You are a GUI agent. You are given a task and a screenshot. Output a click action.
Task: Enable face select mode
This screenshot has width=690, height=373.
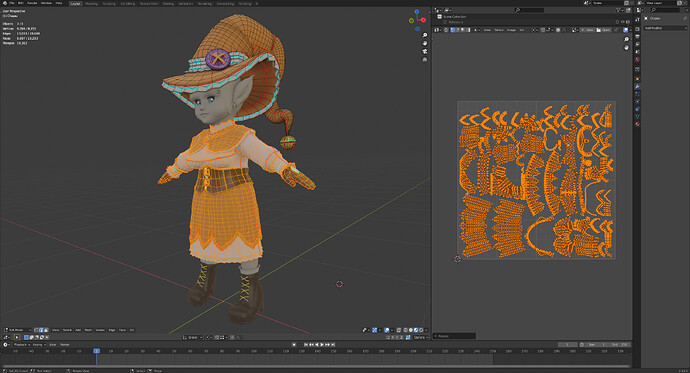[x=46, y=330]
